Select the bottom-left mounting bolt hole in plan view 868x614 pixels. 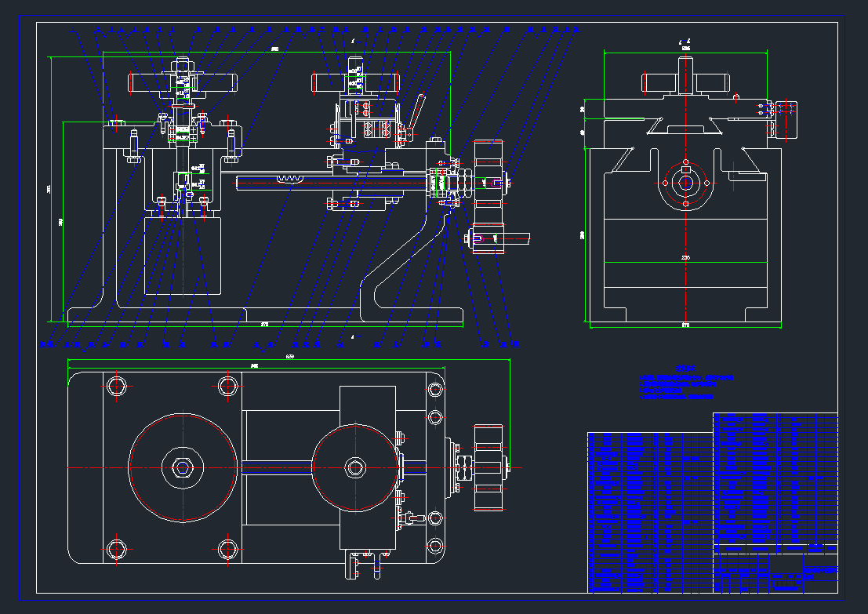tap(118, 549)
